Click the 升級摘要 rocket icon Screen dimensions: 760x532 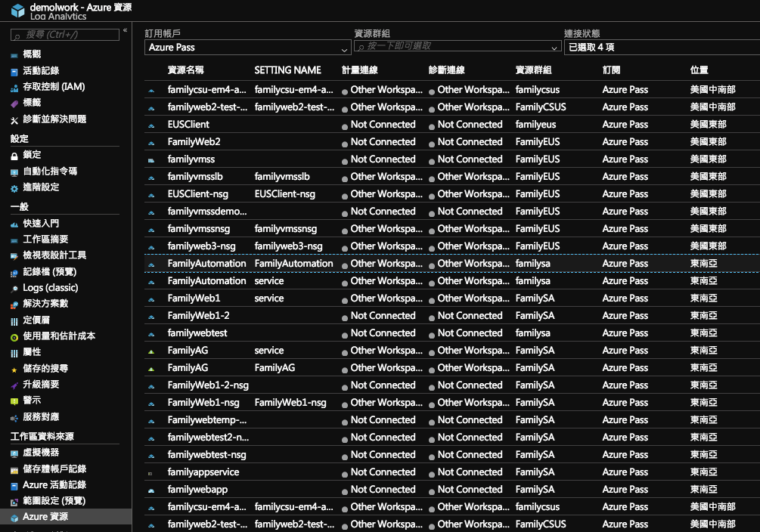click(x=14, y=385)
